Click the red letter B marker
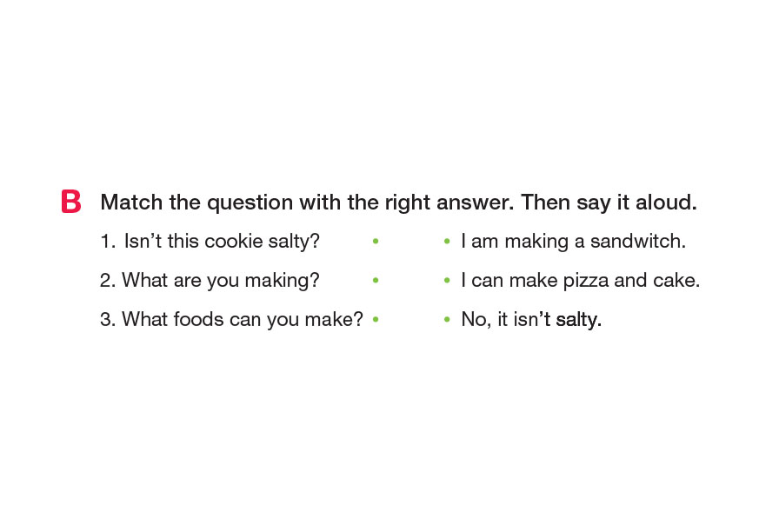 pos(71,203)
